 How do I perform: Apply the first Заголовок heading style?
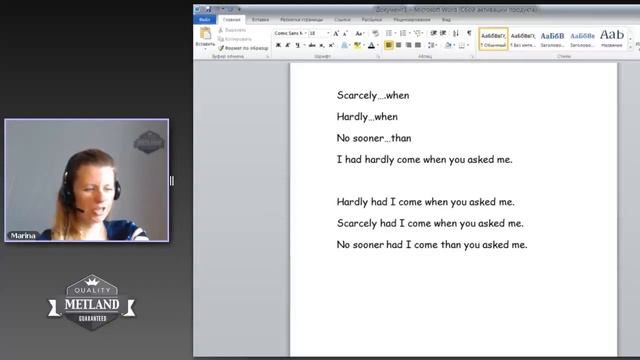pos(552,39)
